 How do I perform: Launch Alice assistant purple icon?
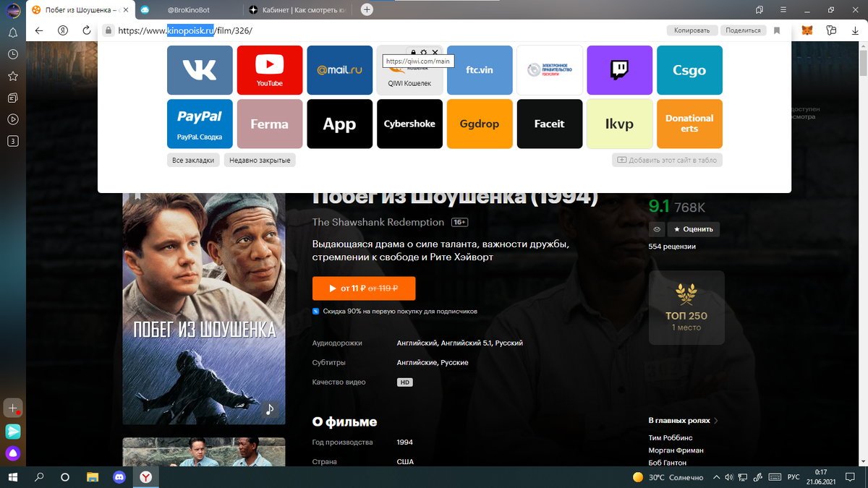tap(13, 454)
